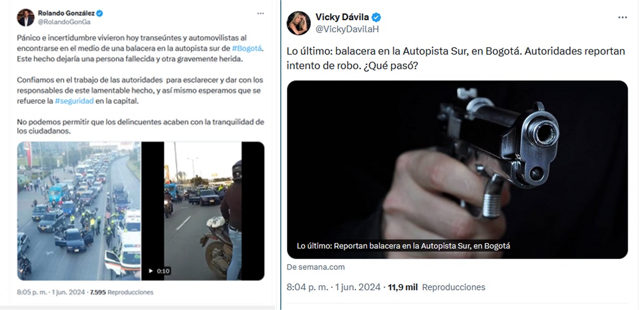
Task: Click Vicky Dávila's profile avatar
Action: click(298, 23)
